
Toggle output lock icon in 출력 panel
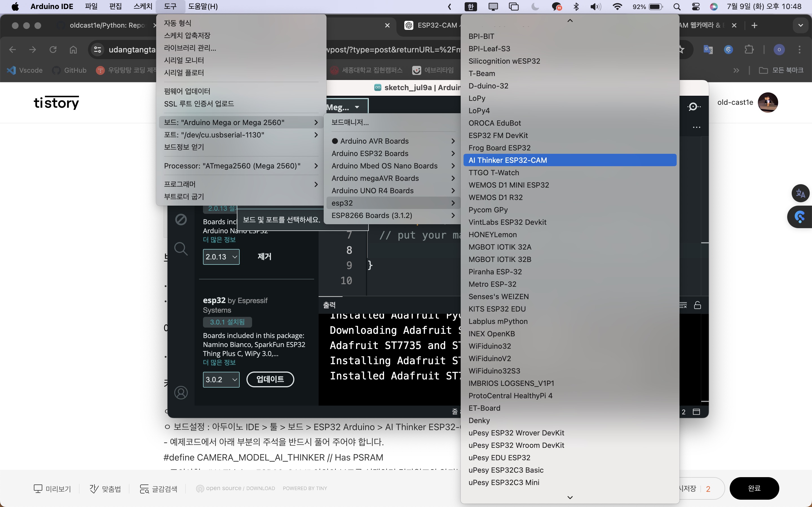pos(697,305)
